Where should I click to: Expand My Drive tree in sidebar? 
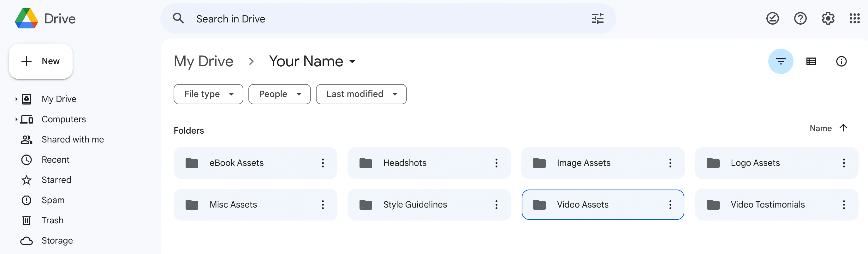point(16,99)
